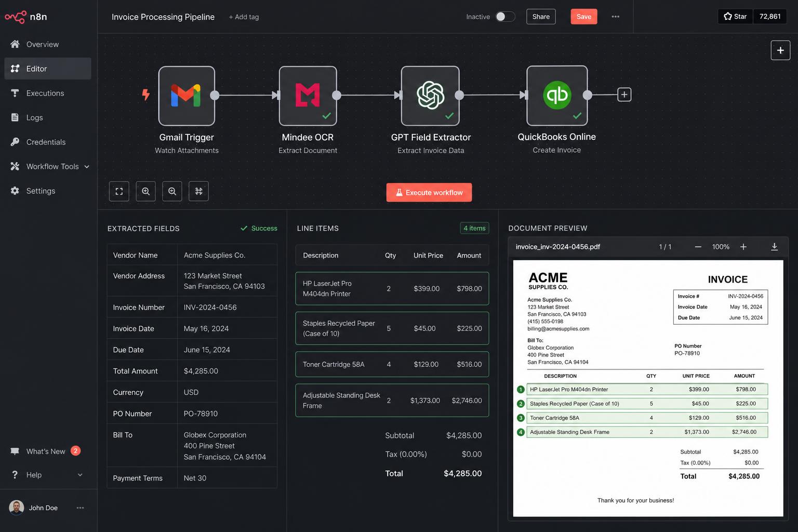Select the QuickBooks Online node

point(557,95)
